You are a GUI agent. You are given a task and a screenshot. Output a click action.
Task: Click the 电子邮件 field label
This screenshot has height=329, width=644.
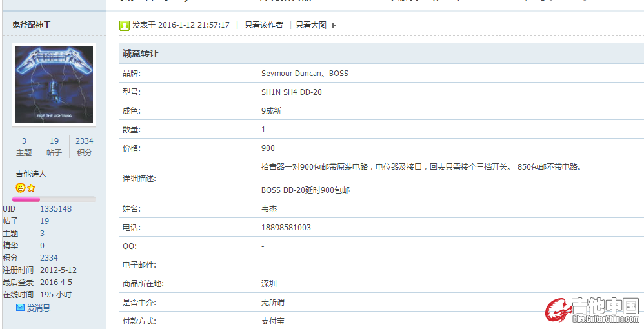click(139, 265)
